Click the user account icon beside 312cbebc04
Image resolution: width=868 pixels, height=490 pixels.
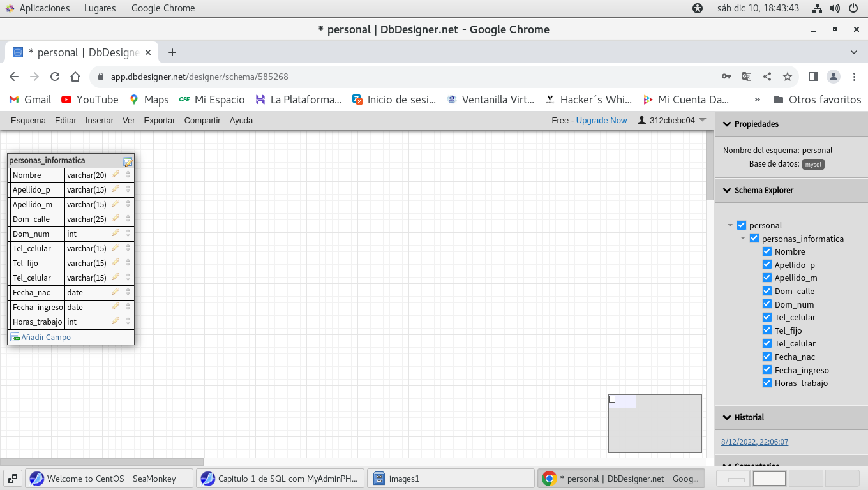click(642, 120)
